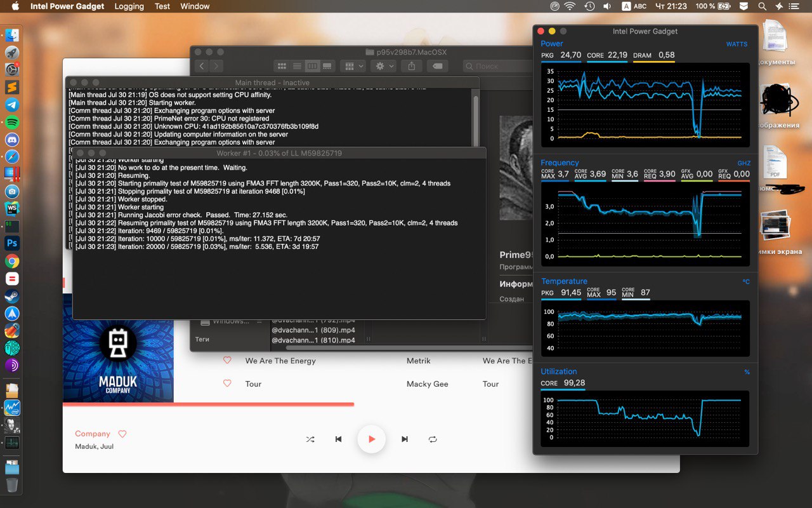
Task: Click Utilization section heading
Action: [559, 371]
